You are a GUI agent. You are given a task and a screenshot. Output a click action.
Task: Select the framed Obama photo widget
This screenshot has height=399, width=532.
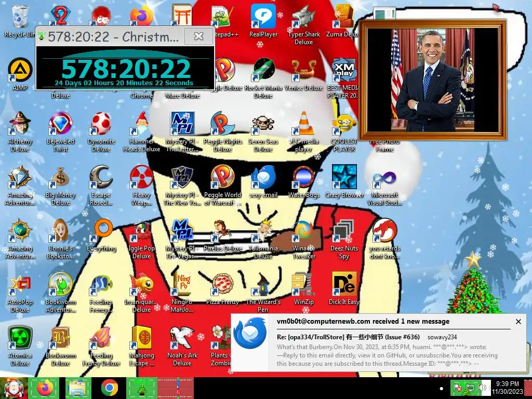click(x=433, y=80)
